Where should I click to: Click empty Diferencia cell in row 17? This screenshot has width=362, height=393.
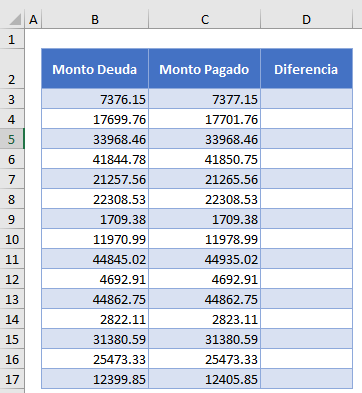[x=306, y=379]
